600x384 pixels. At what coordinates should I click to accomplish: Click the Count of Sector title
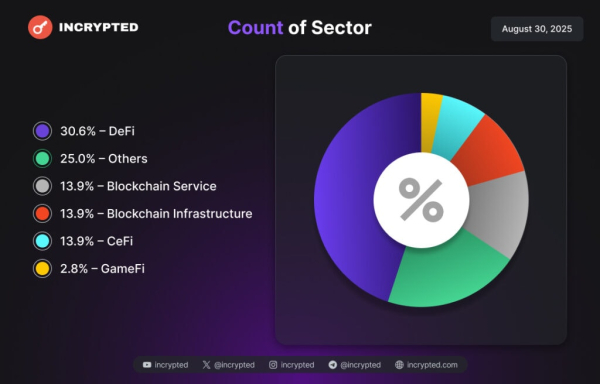(300, 28)
